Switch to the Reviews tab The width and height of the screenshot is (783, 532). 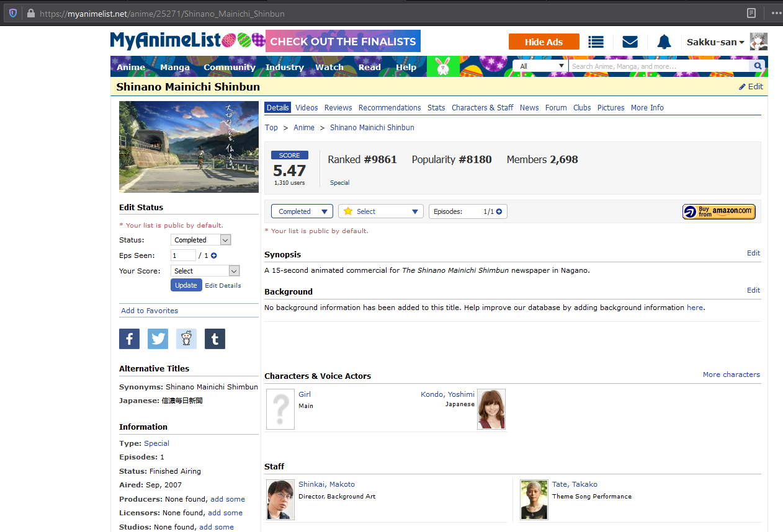338,108
